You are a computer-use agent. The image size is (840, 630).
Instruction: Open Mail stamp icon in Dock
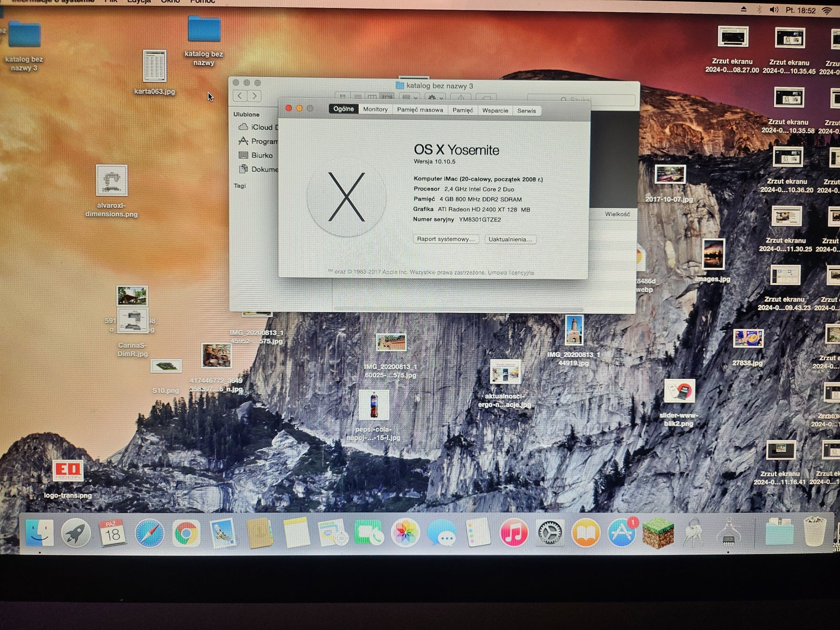(223, 533)
